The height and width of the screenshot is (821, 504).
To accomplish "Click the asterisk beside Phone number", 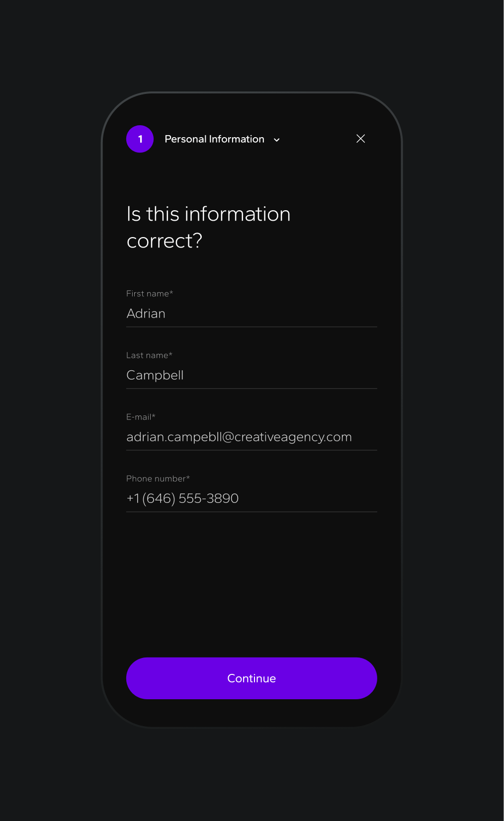I will [x=188, y=478].
